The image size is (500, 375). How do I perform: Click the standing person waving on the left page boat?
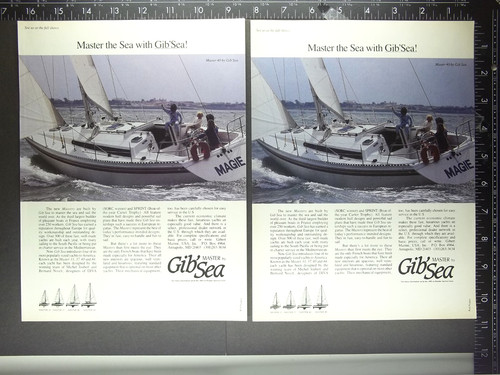173,121
